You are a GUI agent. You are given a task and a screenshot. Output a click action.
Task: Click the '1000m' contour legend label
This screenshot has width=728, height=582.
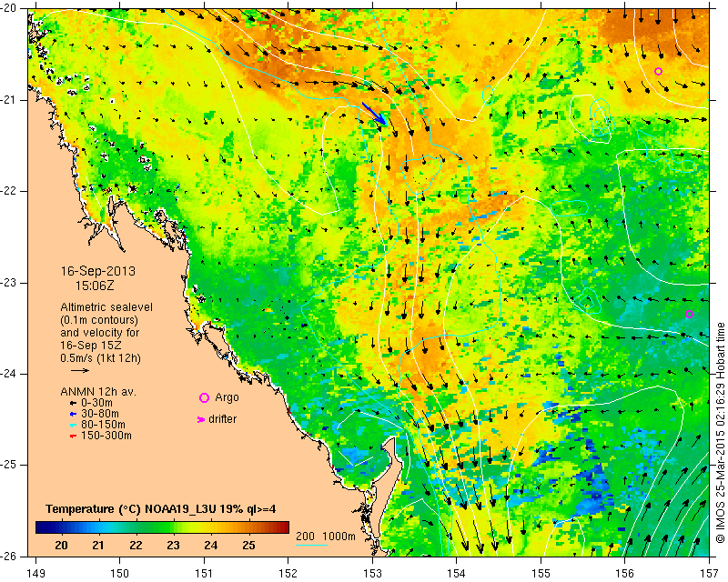point(339,537)
